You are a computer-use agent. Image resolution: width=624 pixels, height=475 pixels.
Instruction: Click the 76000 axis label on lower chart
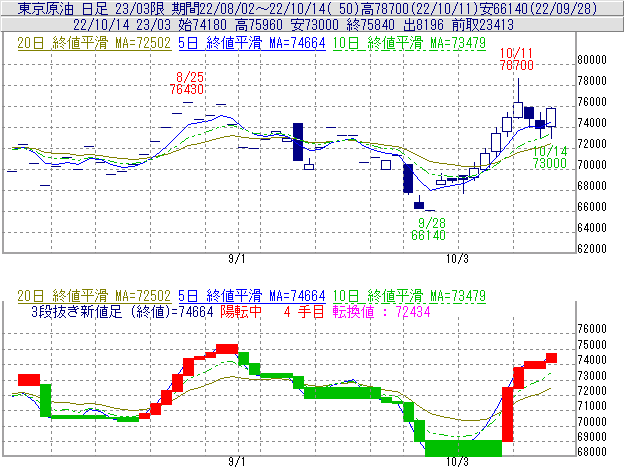[592, 329]
